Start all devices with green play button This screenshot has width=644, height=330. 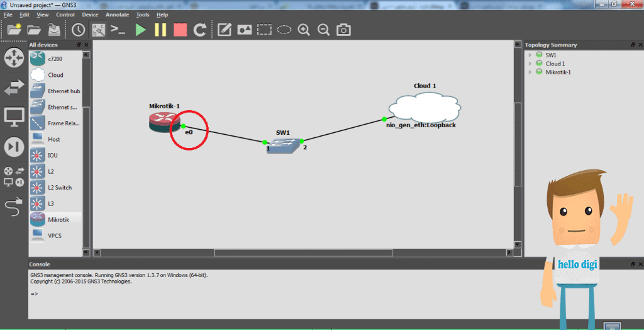click(141, 30)
